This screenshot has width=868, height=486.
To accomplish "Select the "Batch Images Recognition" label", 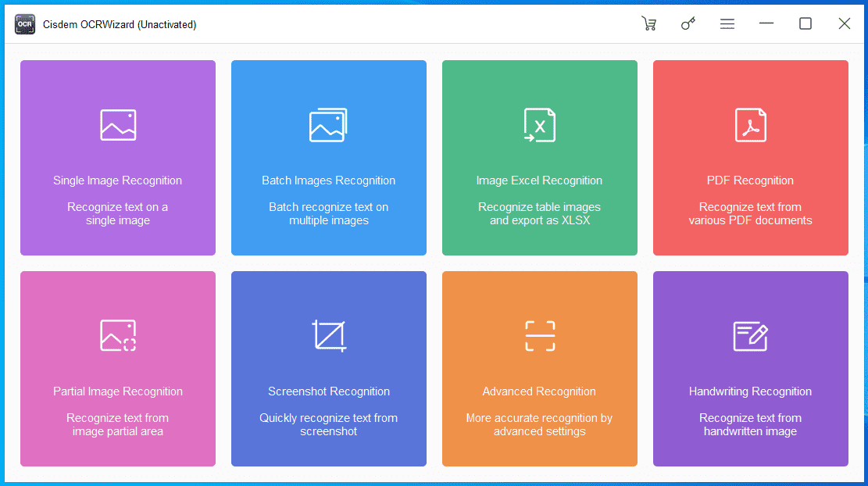I will click(x=328, y=180).
